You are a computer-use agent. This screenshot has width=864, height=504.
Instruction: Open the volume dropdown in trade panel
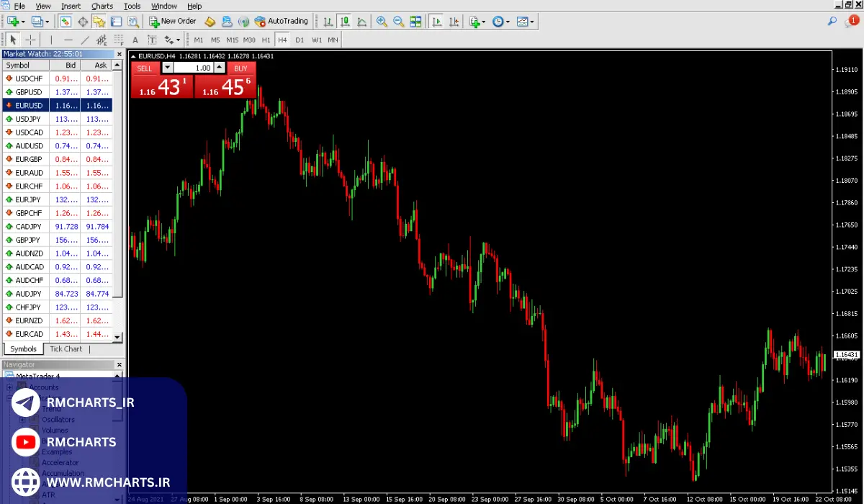(x=167, y=68)
